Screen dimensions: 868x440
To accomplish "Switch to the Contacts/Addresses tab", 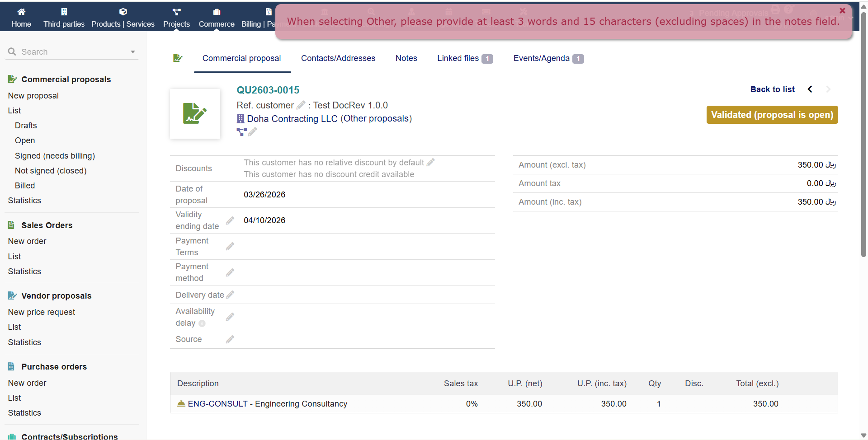I will (x=338, y=58).
